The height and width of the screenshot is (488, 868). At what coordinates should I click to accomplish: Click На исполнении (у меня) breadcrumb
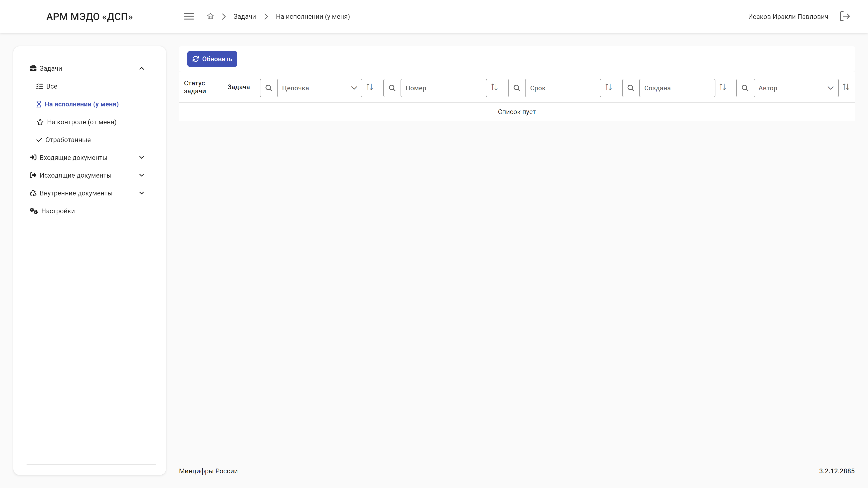tap(313, 16)
